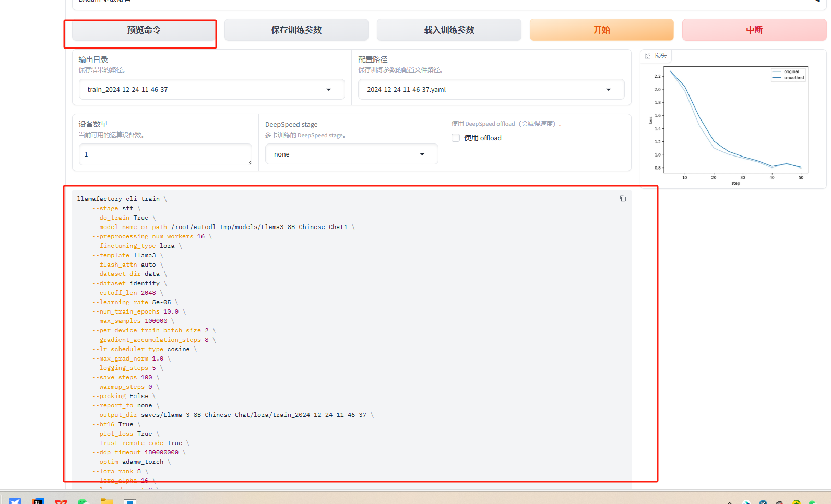This screenshot has height=504, width=831.
Task: Expand the DeepSpeed stage dropdown
Action: pyautogui.click(x=422, y=154)
